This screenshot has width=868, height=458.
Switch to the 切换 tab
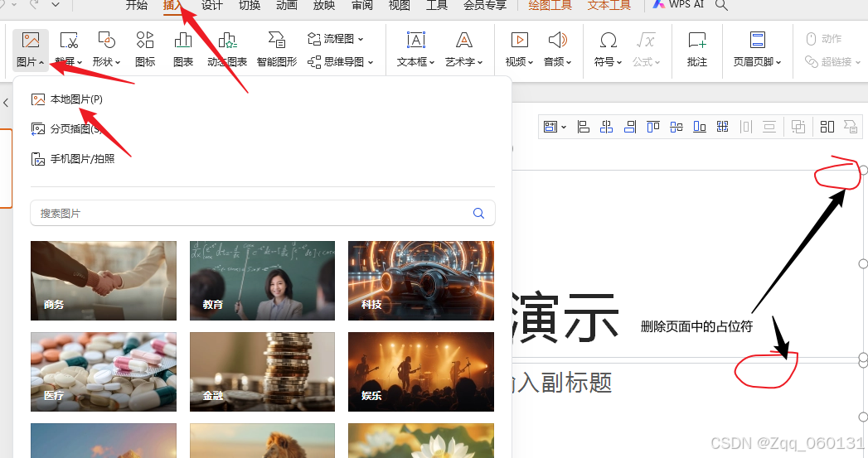250,5
